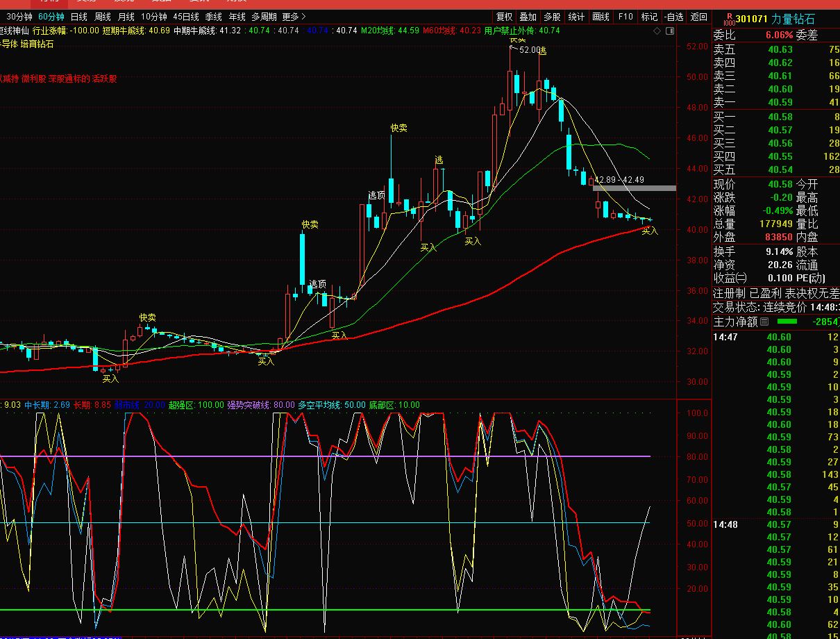Click the 中期牛熊线: 41.32 label
Viewport: 840px width, 639px height.
coord(207,31)
